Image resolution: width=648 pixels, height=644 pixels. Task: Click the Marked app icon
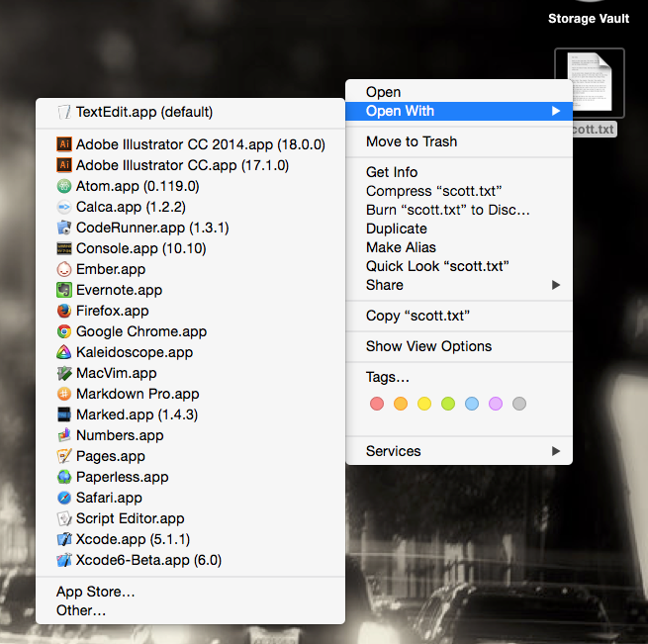point(64,414)
